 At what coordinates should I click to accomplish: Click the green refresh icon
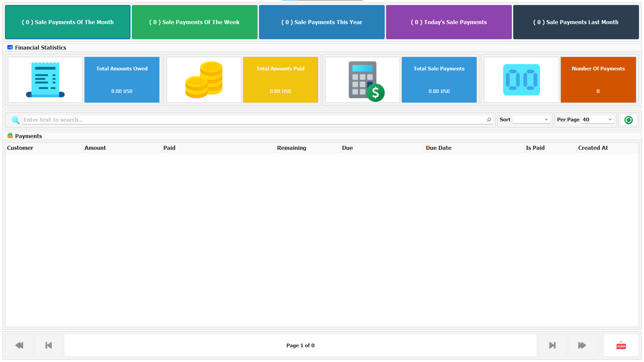pyautogui.click(x=628, y=120)
